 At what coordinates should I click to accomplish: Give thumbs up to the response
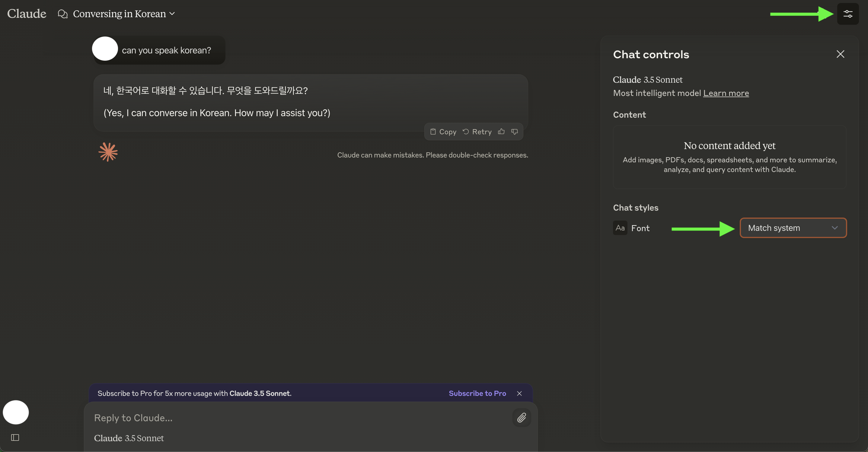(x=501, y=132)
